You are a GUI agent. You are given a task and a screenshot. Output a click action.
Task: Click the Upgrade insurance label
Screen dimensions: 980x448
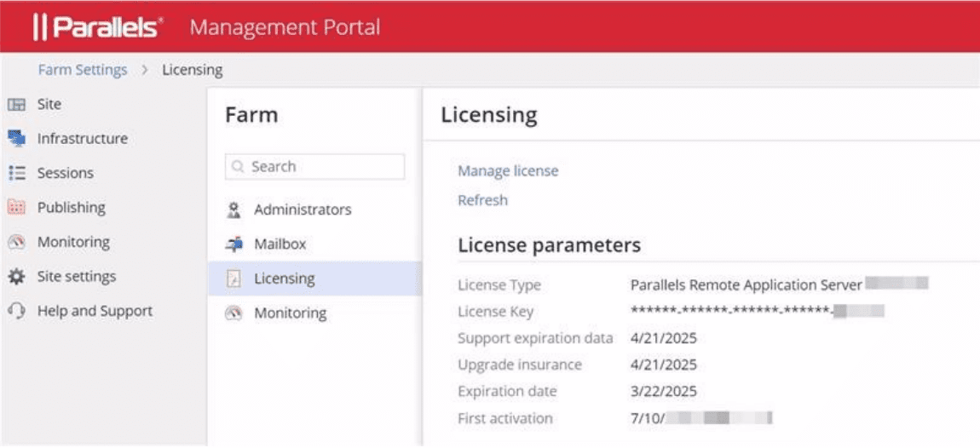coord(519,365)
